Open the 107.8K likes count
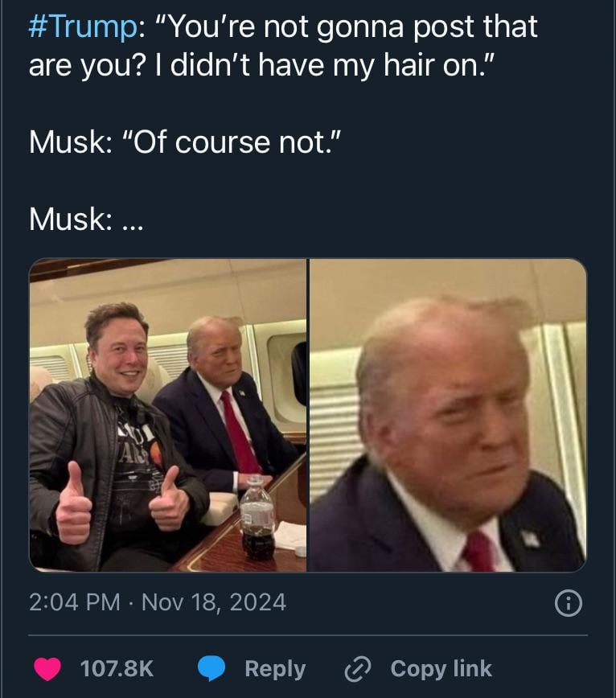This screenshot has height=698, width=616. coord(117,668)
